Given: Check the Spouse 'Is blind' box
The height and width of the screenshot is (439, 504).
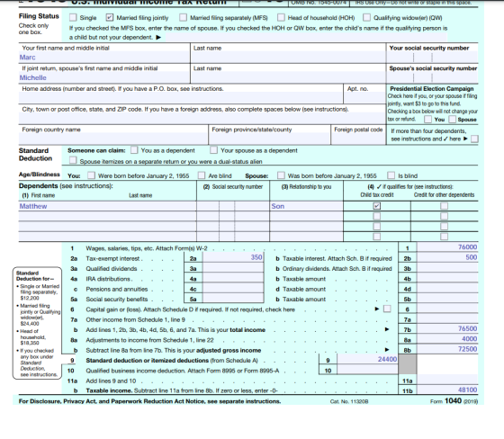Looking at the screenshot, I should tap(391, 175).
